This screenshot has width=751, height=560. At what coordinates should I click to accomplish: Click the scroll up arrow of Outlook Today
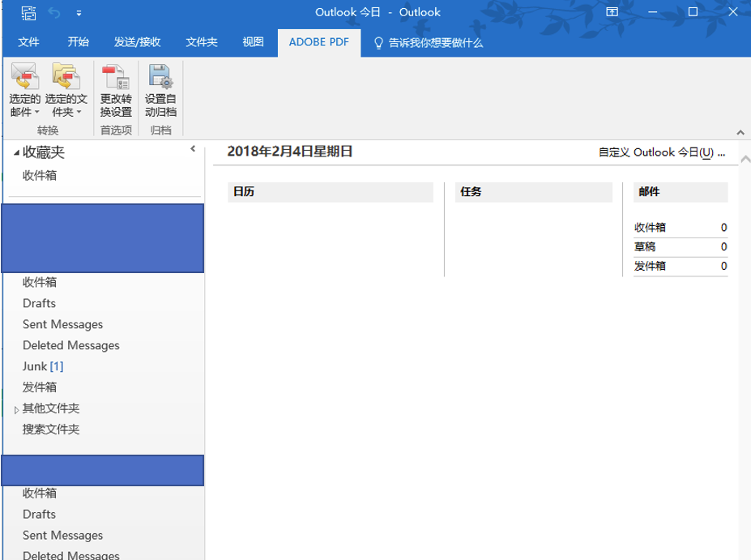pos(745,159)
